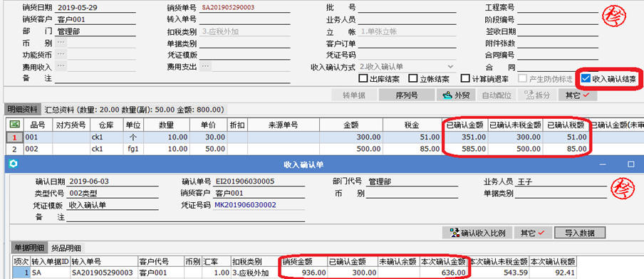Tick the 计算销退率 checkbox

click(x=465, y=79)
